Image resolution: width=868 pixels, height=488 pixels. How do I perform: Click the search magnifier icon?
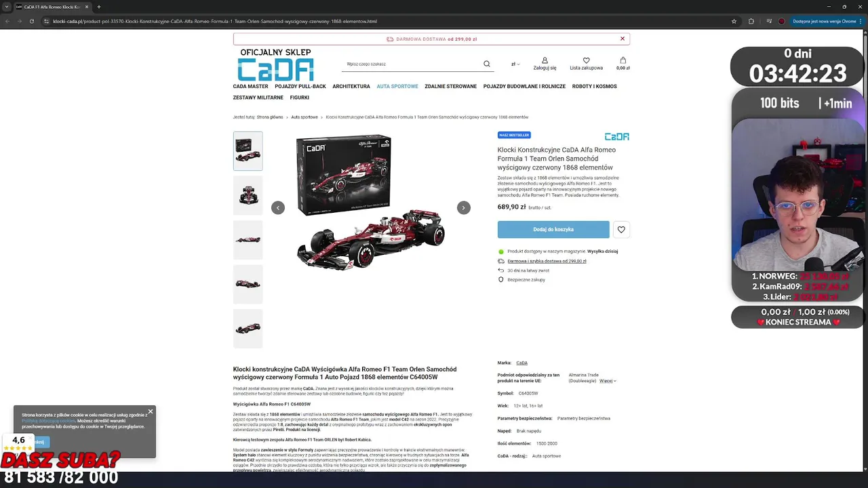click(x=486, y=64)
